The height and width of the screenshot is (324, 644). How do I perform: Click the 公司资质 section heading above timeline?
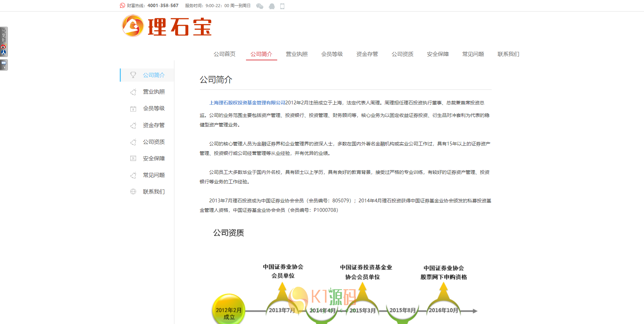click(229, 233)
